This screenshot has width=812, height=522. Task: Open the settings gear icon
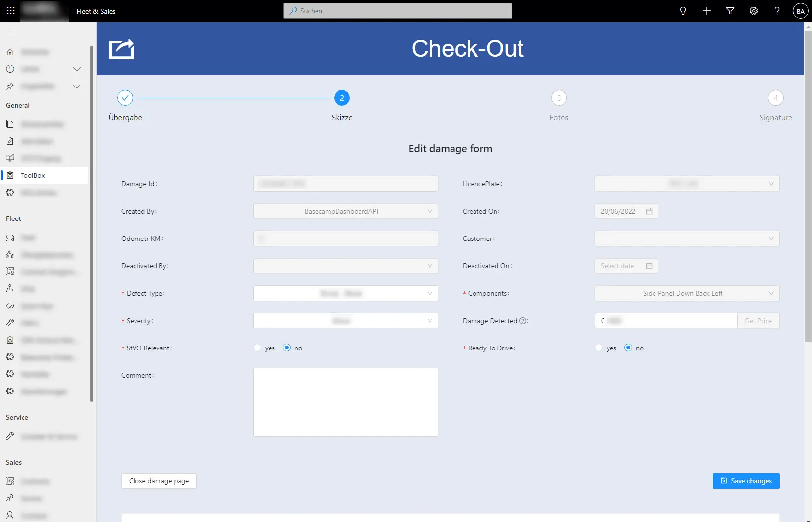(x=753, y=11)
